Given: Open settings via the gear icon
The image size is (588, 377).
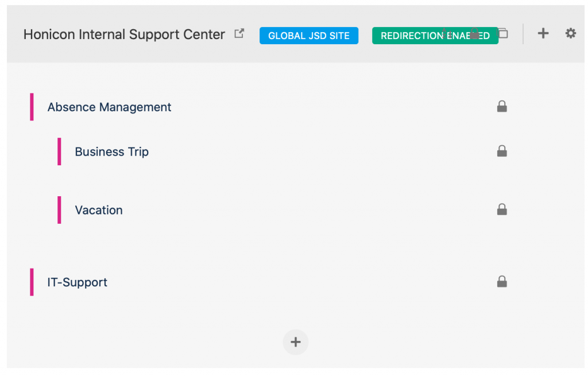Looking at the screenshot, I should click(x=570, y=33).
